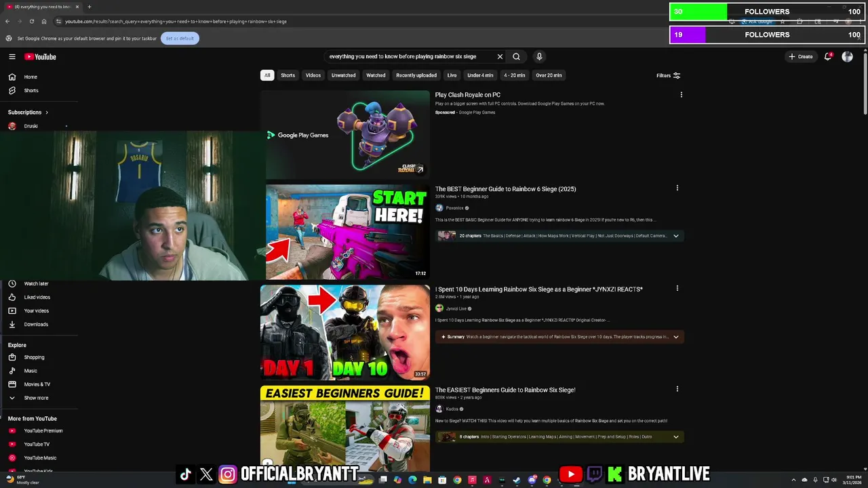Click Set as default button
The image size is (868, 488).
180,39
